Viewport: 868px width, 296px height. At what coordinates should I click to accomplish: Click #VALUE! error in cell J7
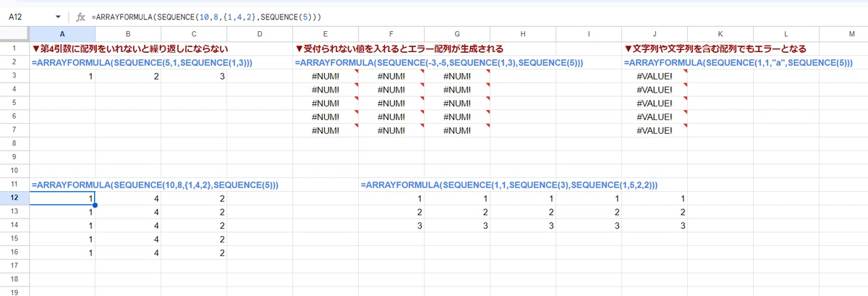[655, 130]
